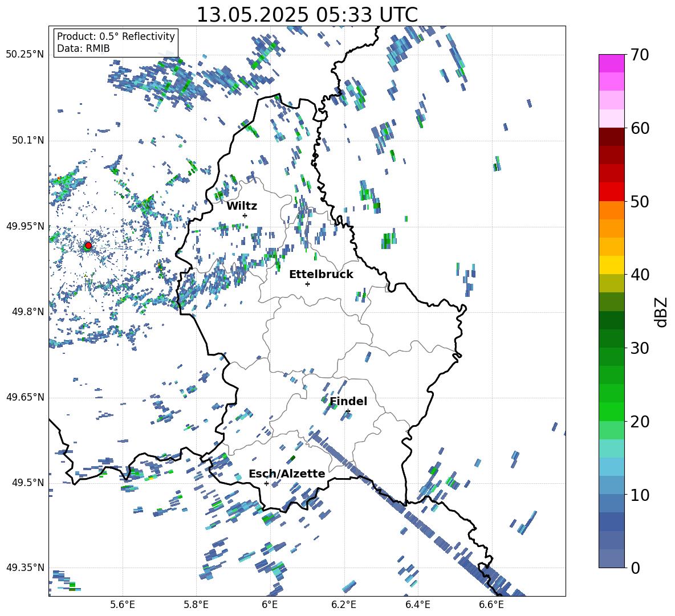The width and height of the screenshot is (675, 616).
Task: Click the dBZ colorbar axis label
Action: [662, 312]
